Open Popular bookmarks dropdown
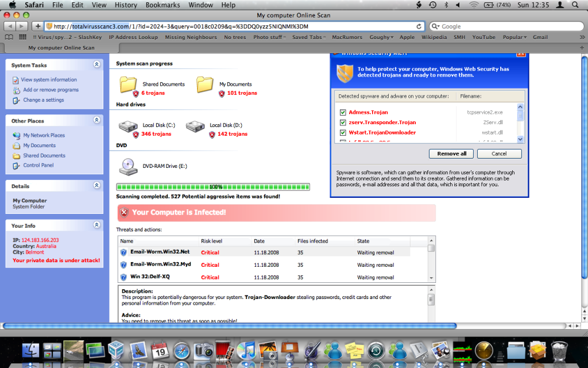 coord(514,37)
